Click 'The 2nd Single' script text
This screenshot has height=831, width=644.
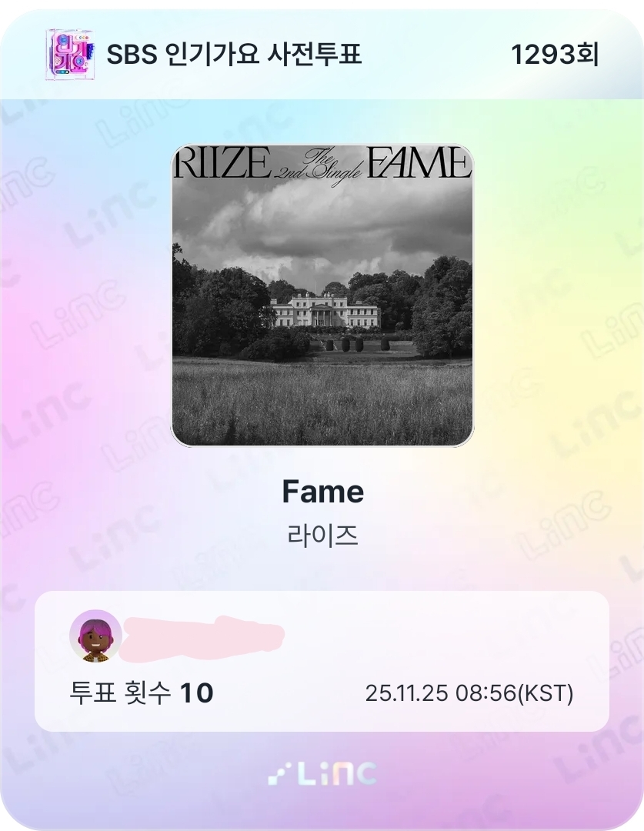pyautogui.click(x=318, y=164)
